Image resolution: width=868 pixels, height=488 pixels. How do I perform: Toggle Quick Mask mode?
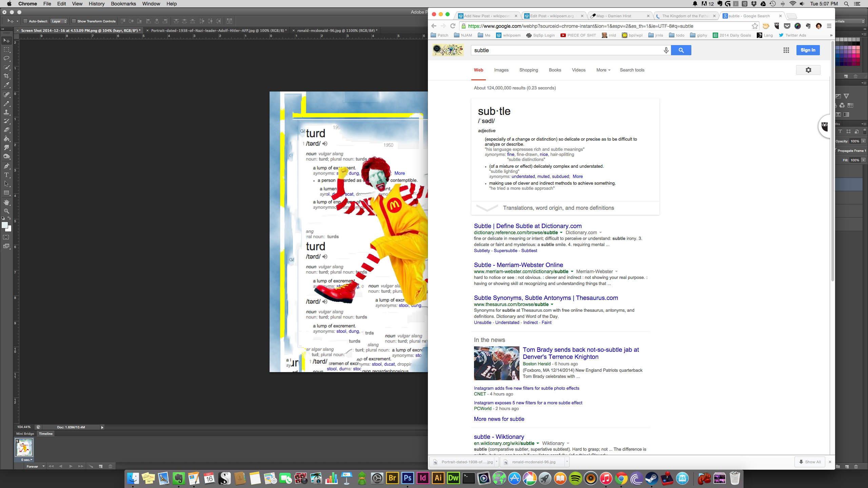[x=6, y=237]
